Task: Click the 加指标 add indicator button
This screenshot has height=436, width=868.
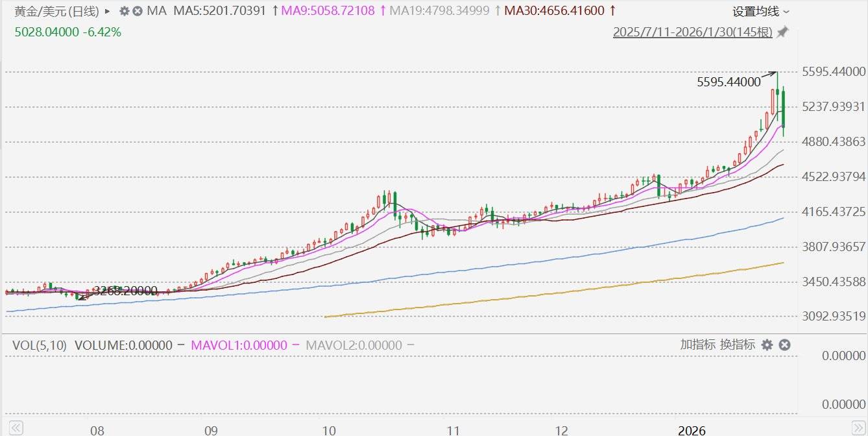Action: pyautogui.click(x=697, y=345)
